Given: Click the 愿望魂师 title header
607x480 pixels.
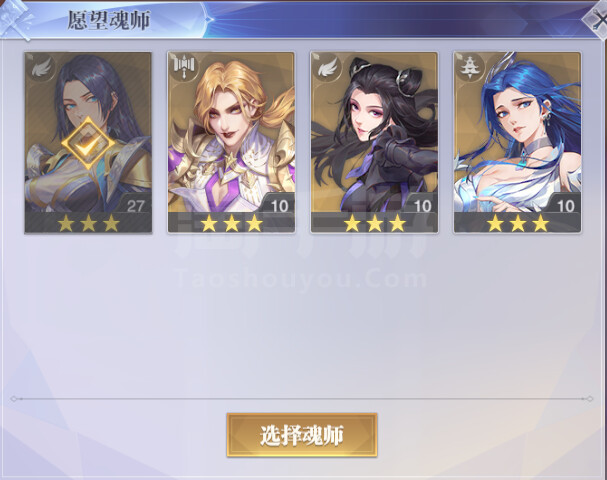Looking at the screenshot, I should pos(108,20).
